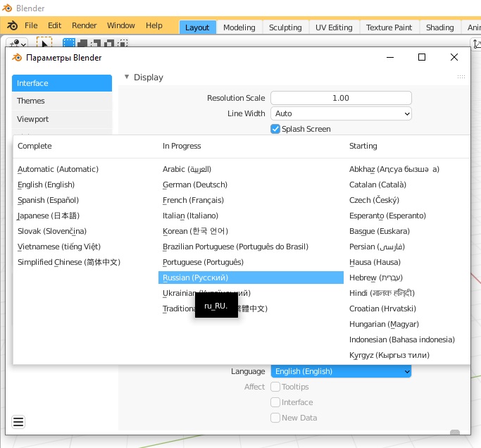Choose Abkhaz language
The image size is (481, 448).
[394, 169]
